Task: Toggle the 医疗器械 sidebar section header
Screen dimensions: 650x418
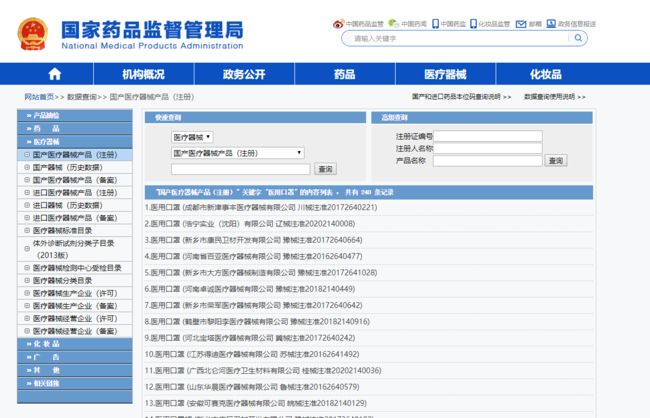Action: (75, 141)
